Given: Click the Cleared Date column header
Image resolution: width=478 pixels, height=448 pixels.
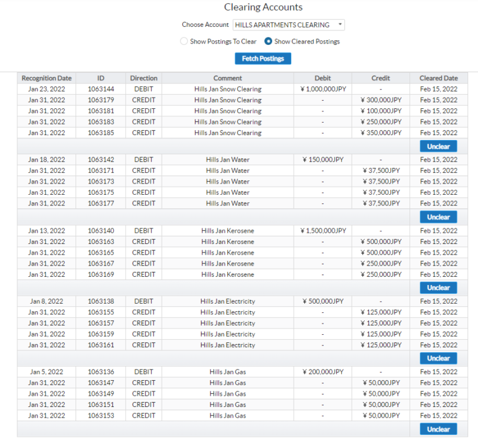Looking at the screenshot, I should click(x=439, y=78).
